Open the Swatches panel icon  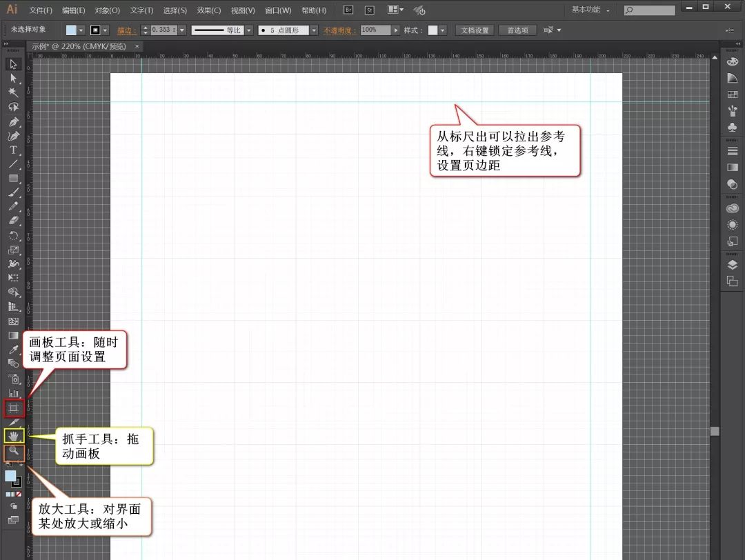pos(732,95)
